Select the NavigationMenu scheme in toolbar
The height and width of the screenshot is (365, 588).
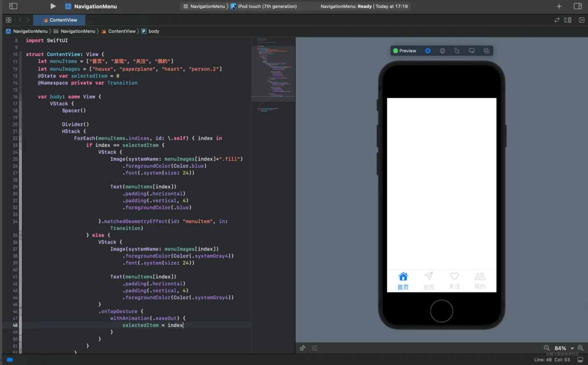[x=204, y=6]
